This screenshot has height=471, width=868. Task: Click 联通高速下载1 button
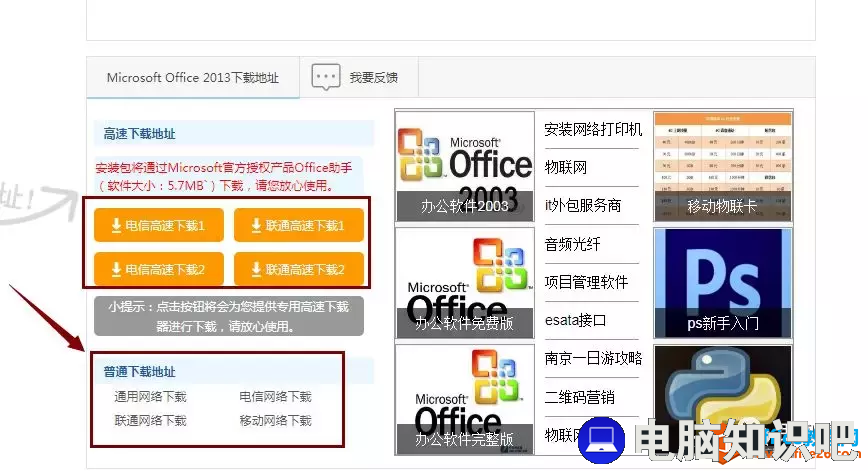click(299, 225)
